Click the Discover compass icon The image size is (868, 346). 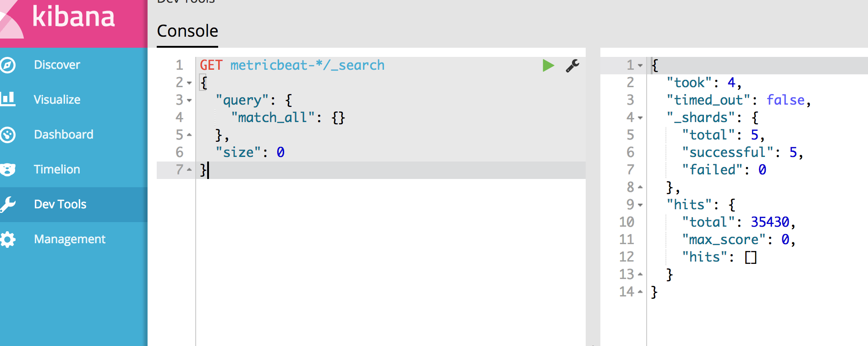click(x=8, y=65)
